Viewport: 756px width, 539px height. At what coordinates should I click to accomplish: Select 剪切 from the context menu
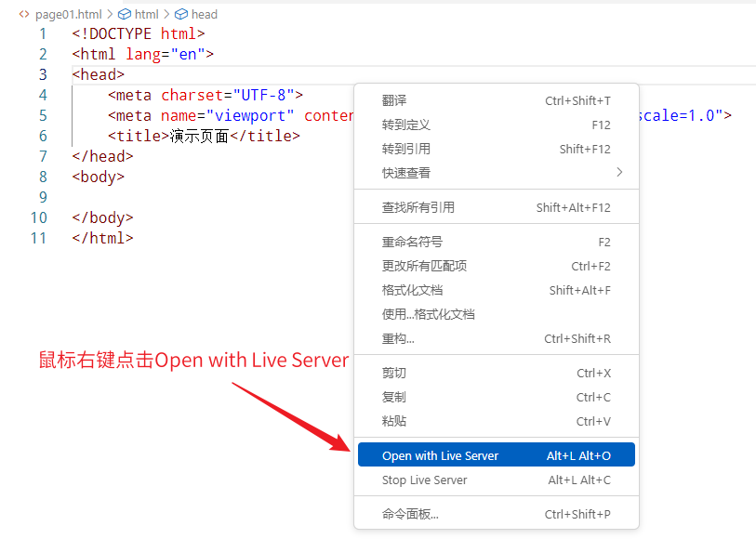[x=394, y=373]
